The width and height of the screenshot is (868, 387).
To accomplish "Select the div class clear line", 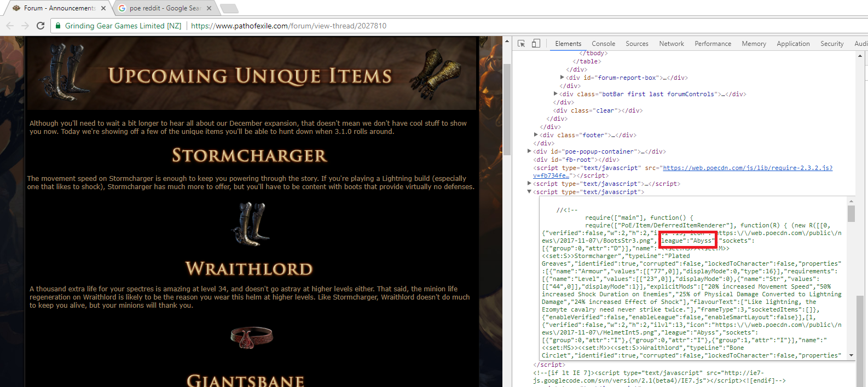I will click(599, 110).
